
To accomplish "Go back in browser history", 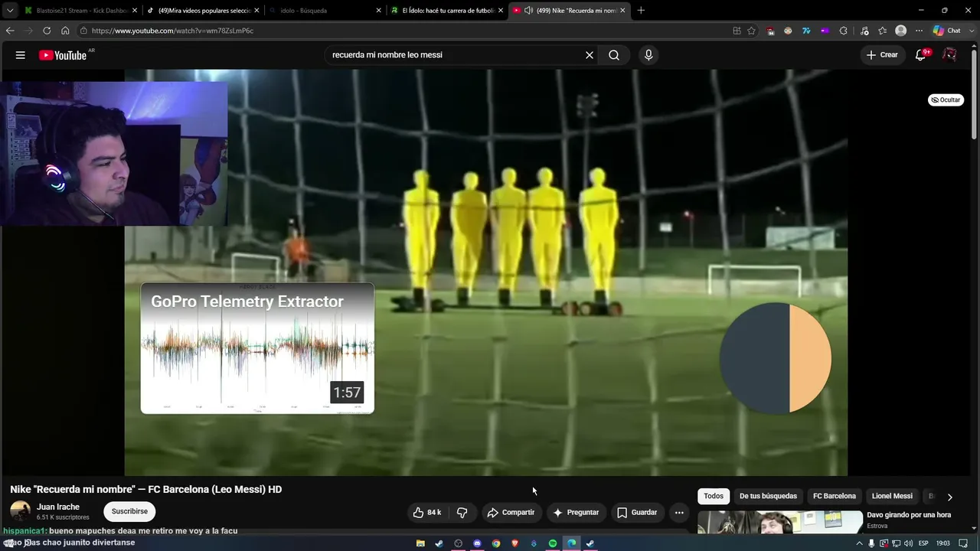I will (10, 31).
